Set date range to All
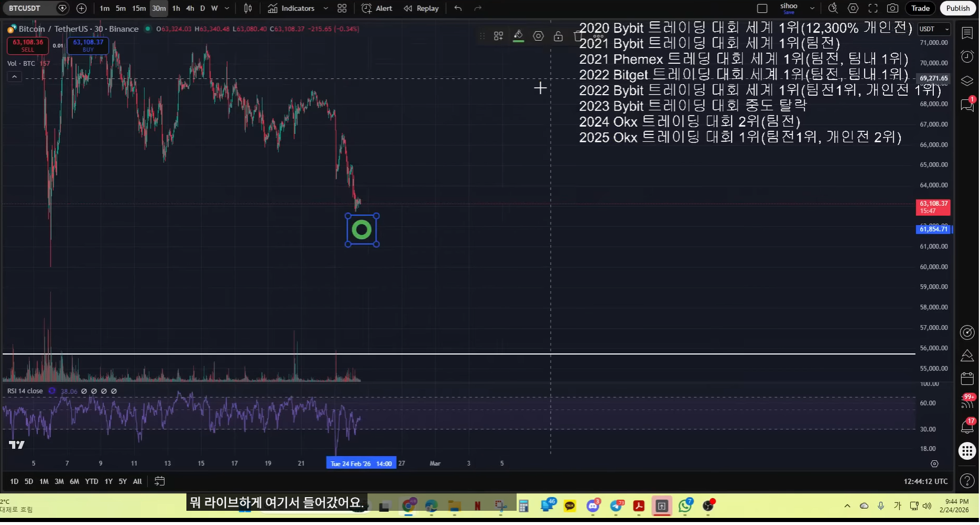This screenshot has width=980, height=525. point(137,481)
